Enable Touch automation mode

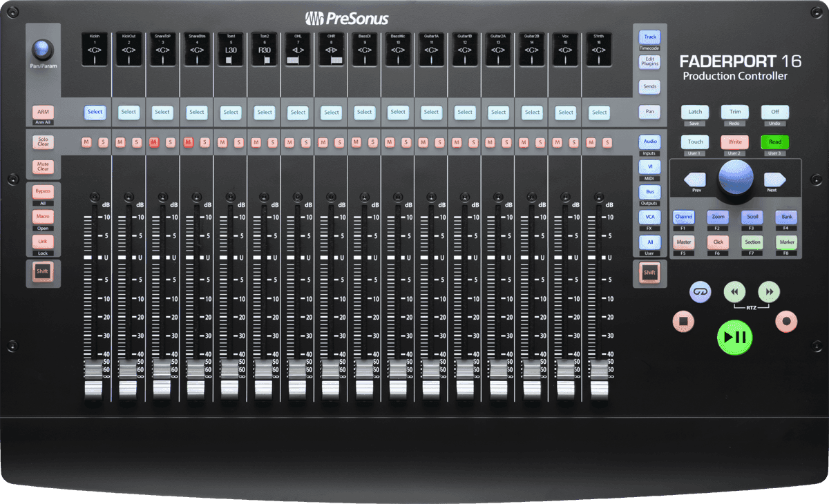(695, 142)
